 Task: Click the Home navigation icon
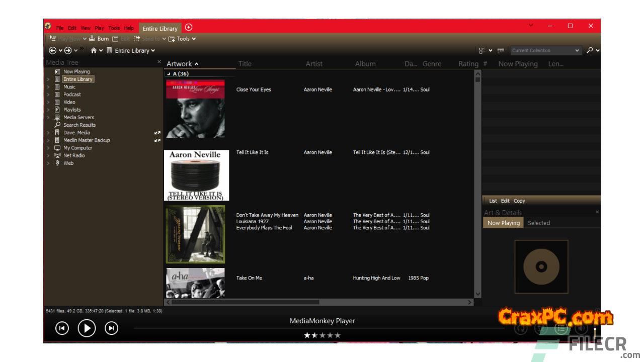94,50
